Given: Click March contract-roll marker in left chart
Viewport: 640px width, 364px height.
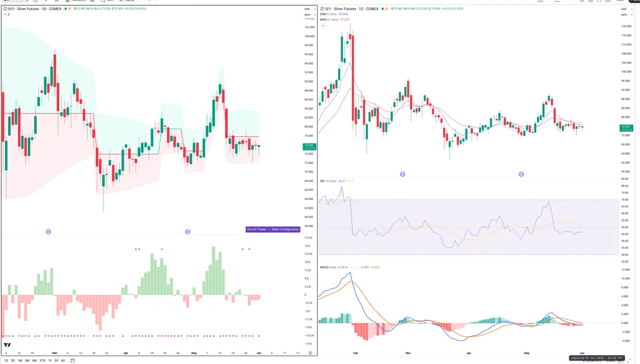Looking at the screenshot, I should 48,231.
